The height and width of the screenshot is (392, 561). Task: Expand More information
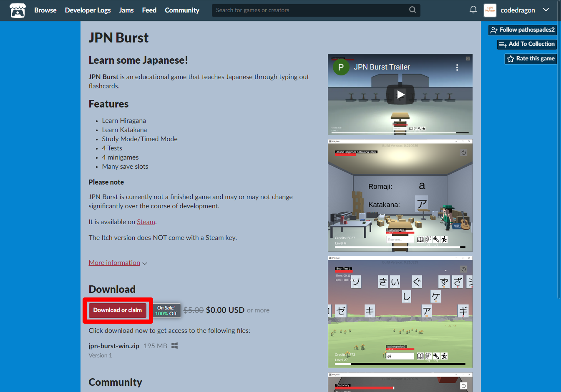click(118, 263)
